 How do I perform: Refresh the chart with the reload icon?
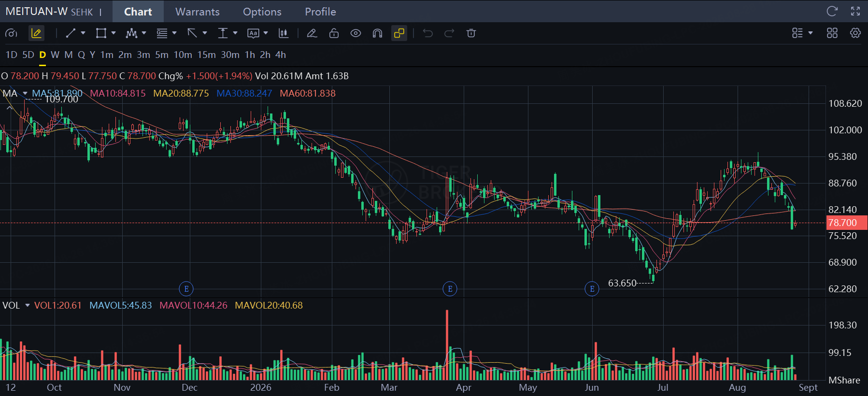click(x=832, y=11)
